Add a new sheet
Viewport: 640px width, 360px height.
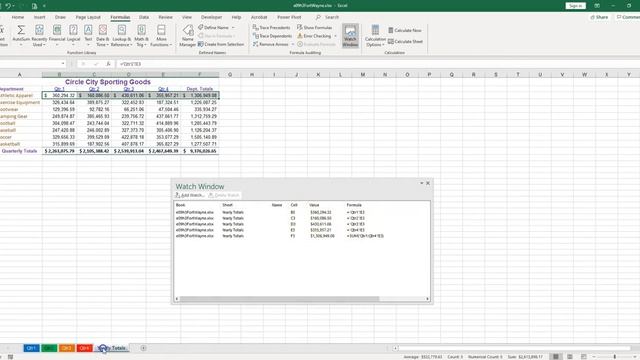pos(143,348)
